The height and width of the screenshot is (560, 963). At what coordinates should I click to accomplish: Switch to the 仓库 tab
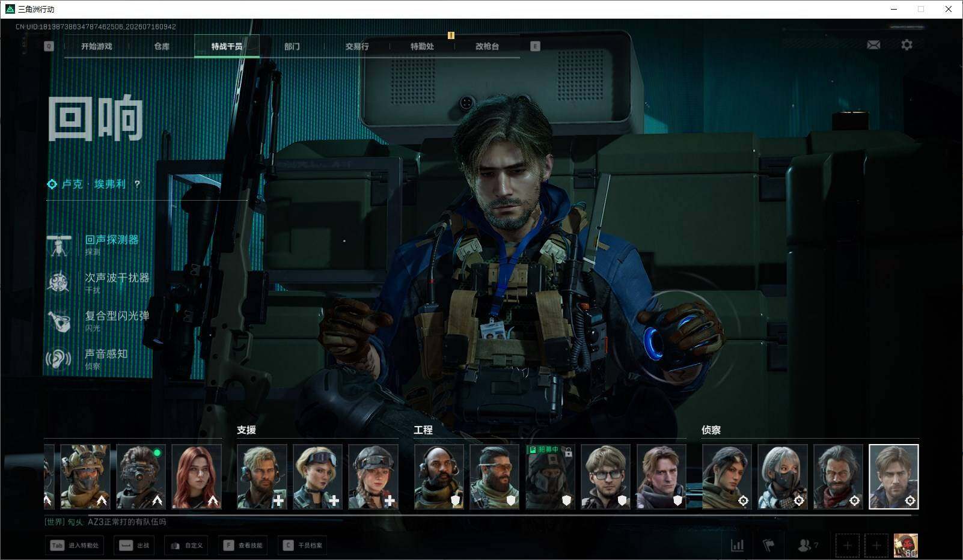click(x=162, y=46)
